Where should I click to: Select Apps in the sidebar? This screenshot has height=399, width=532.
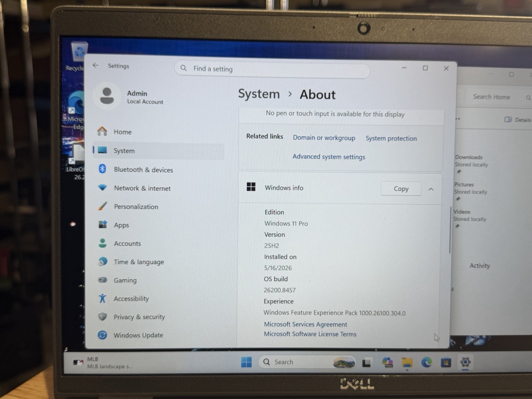point(159,225)
